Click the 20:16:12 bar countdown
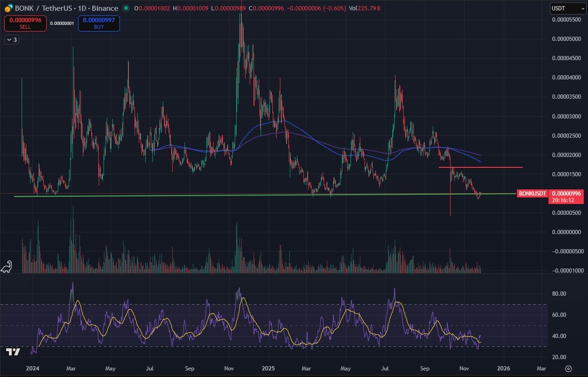The width and height of the screenshot is (588, 377). click(x=562, y=200)
